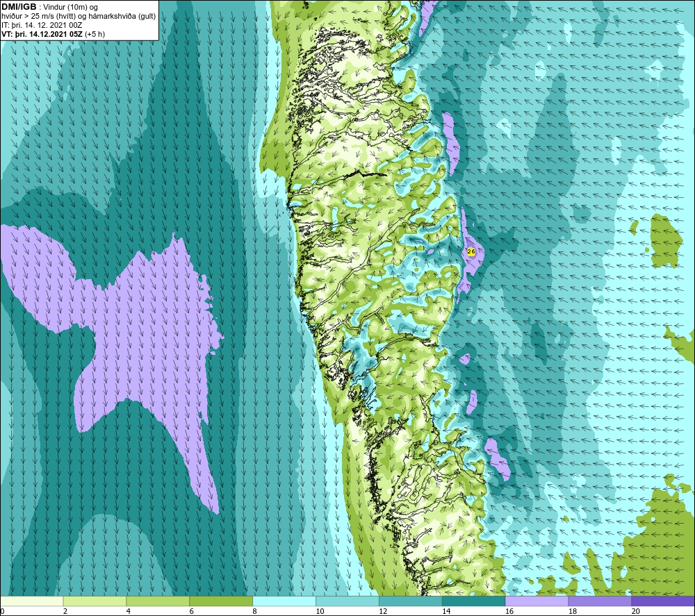Image resolution: width=695 pixels, height=616 pixels.
Task: Select the 4–6 m/s green swatch
Action: tap(158, 601)
